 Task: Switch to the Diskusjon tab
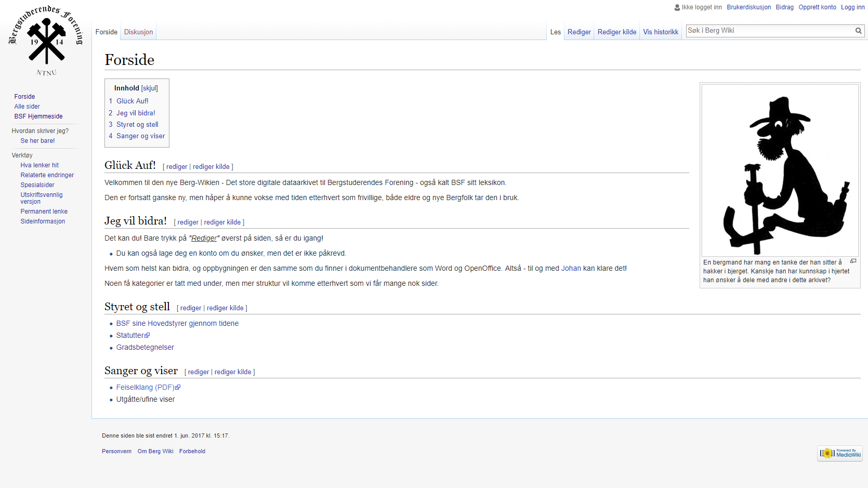click(x=138, y=32)
